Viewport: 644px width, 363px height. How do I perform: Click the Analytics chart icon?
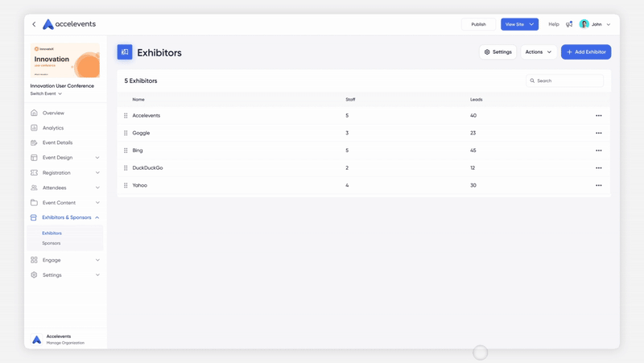point(34,128)
